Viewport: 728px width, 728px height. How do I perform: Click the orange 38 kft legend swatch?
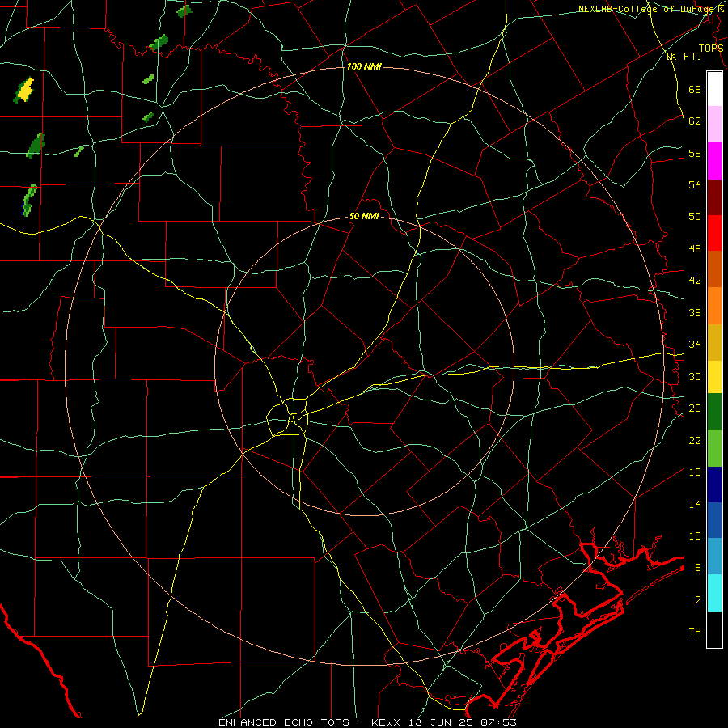tap(714, 306)
